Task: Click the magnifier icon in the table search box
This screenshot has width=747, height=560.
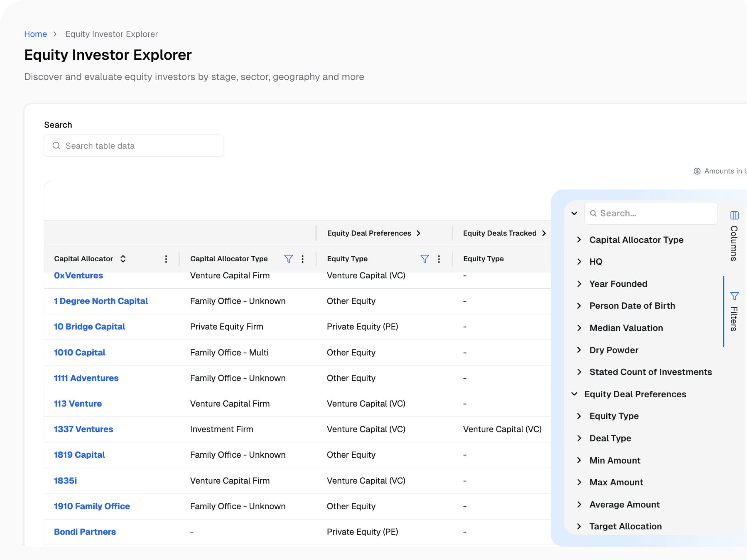Action: pos(57,146)
